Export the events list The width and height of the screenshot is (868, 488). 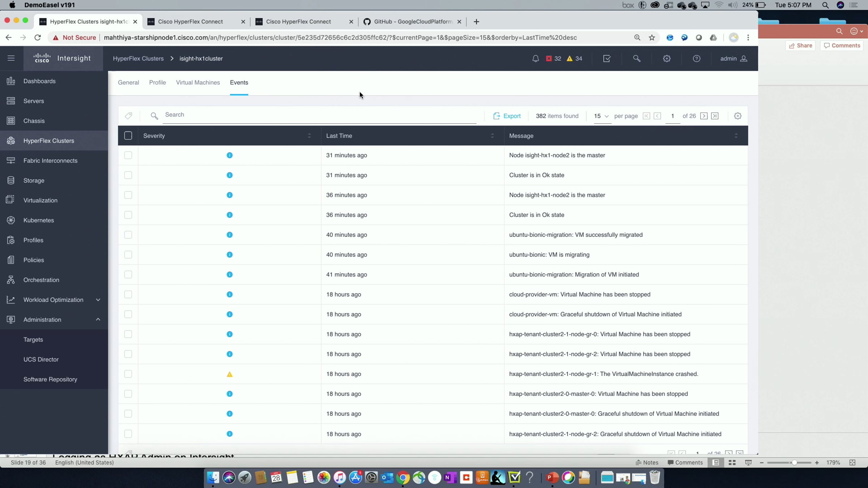507,116
